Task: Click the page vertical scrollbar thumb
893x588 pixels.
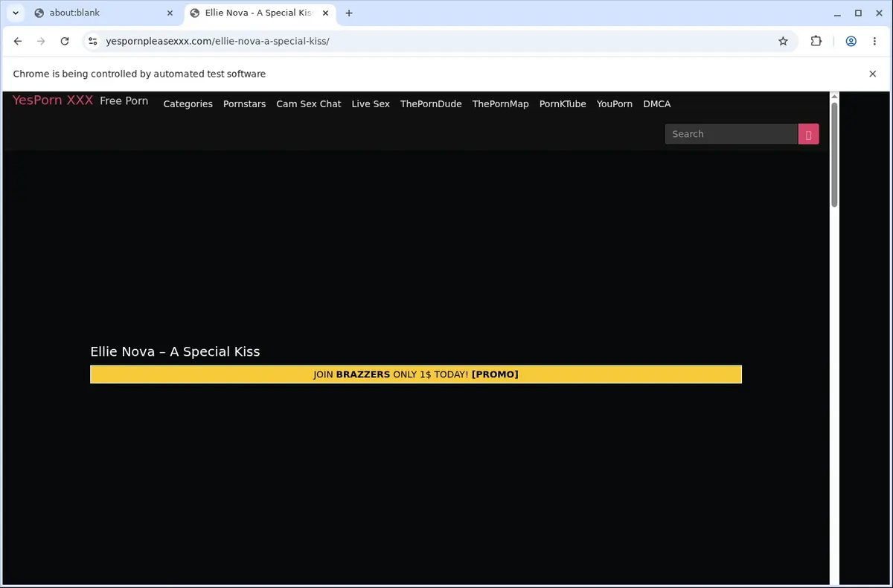Action: tap(834, 155)
